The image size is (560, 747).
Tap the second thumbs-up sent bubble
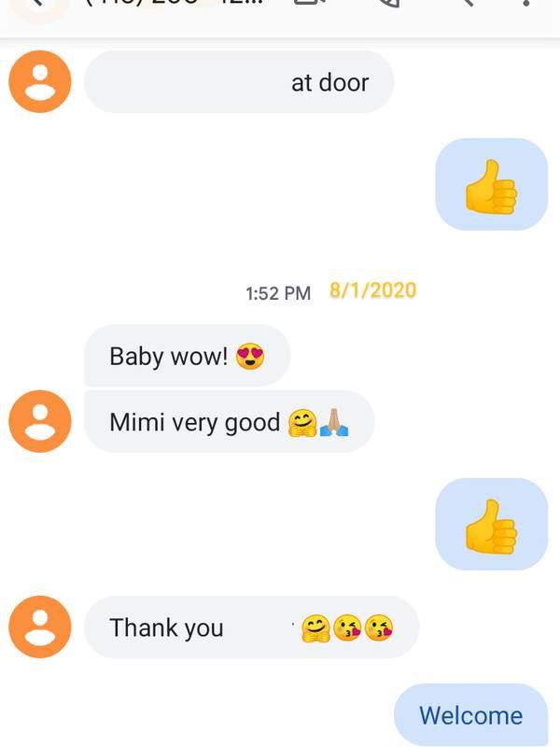[x=492, y=524]
